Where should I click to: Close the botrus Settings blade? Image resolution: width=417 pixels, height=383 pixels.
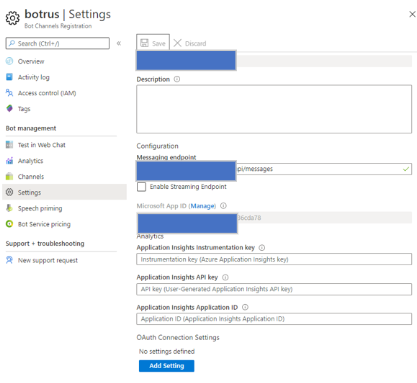point(412,14)
